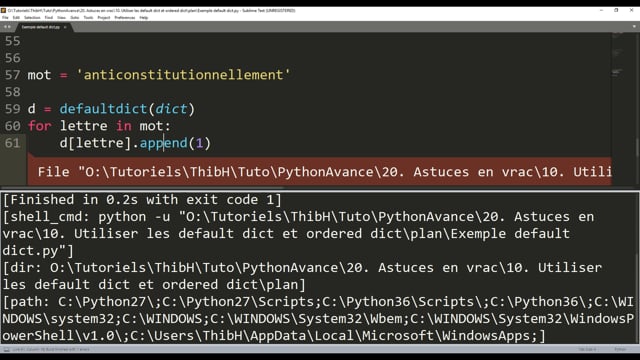640x360 pixels.
Task: Click the 'for' keyword on line 60
Action: [40, 126]
